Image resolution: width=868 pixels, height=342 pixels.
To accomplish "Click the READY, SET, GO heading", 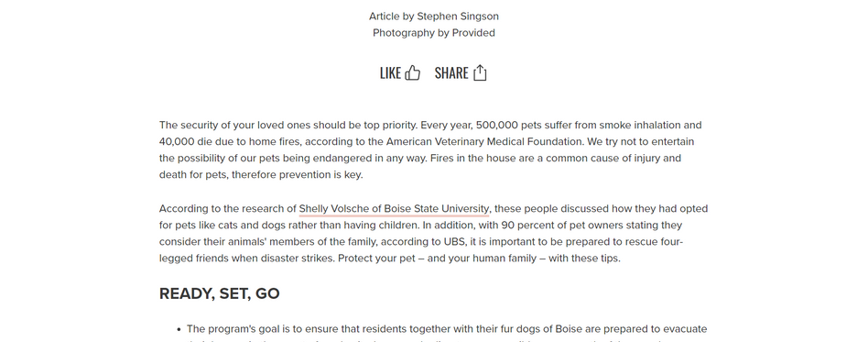I will pos(219,293).
